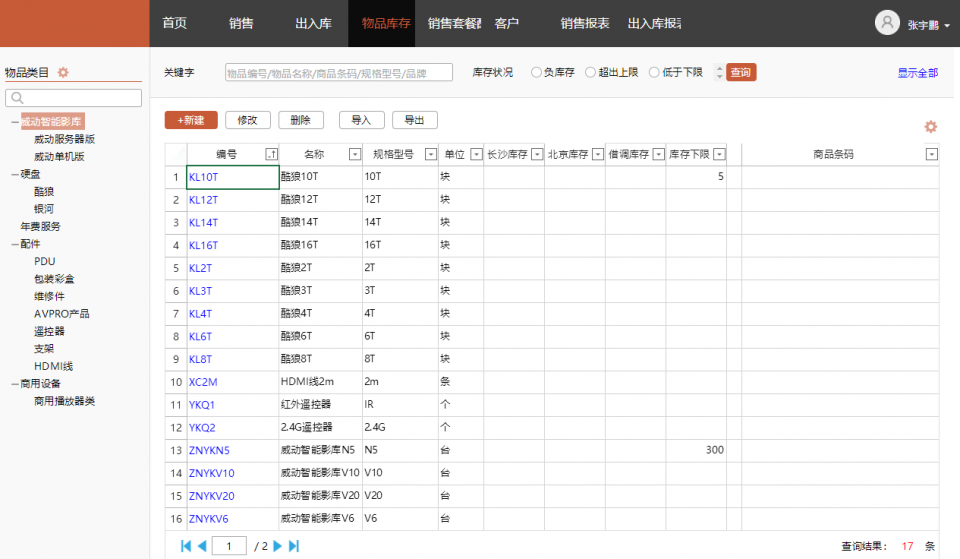The height and width of the screenshot is (559, 960).
Task: Select 商用播放器类 in category tree
Action: (64, 402)
